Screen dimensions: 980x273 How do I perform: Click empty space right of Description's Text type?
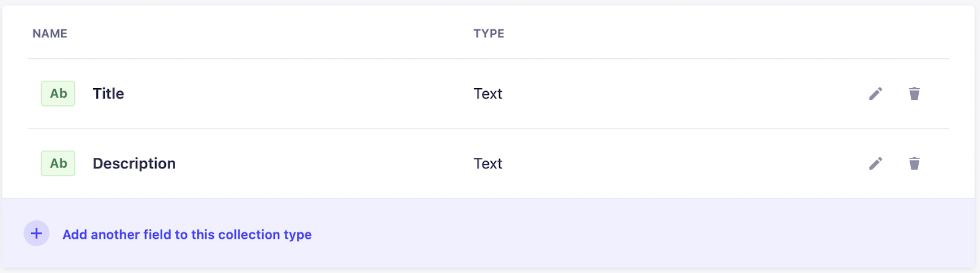coord(674,163)
